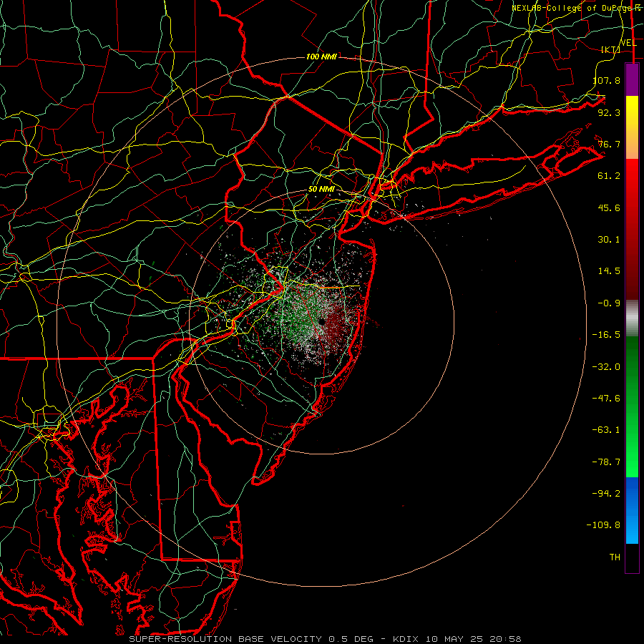644x644 pixels.
Task: Click the -109.8 velocity scale value
Action: 603,525
